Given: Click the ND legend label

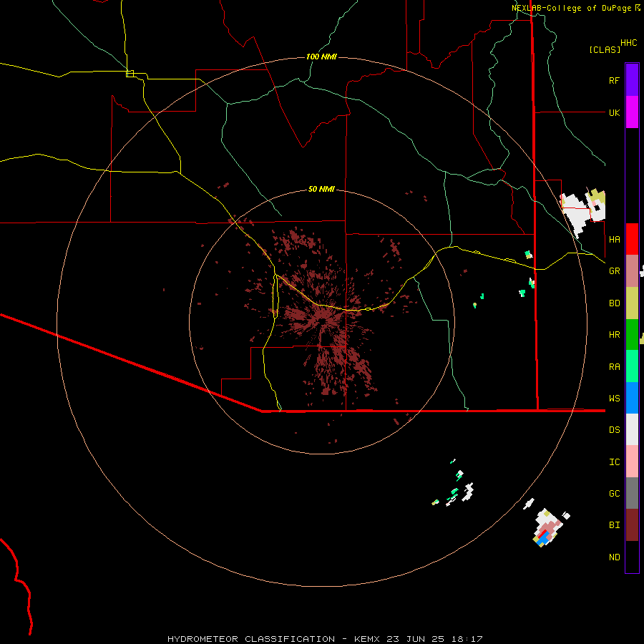Looking at the screenshot, I should coord(614,557).
